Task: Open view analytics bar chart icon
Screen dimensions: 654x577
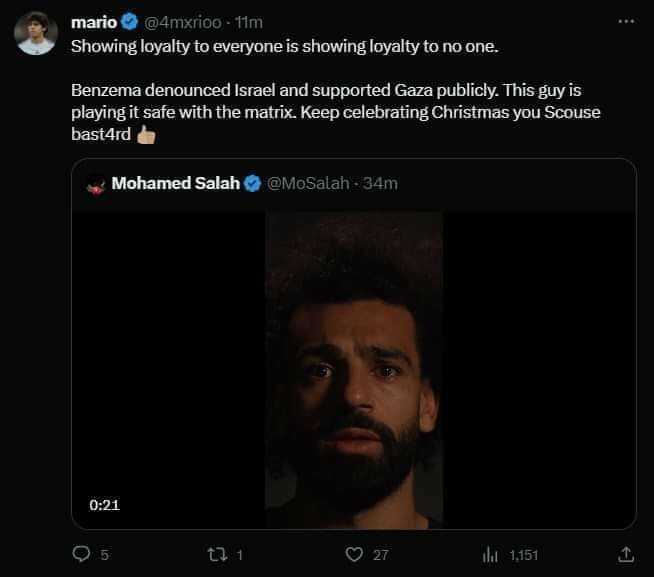Action: 491,553
